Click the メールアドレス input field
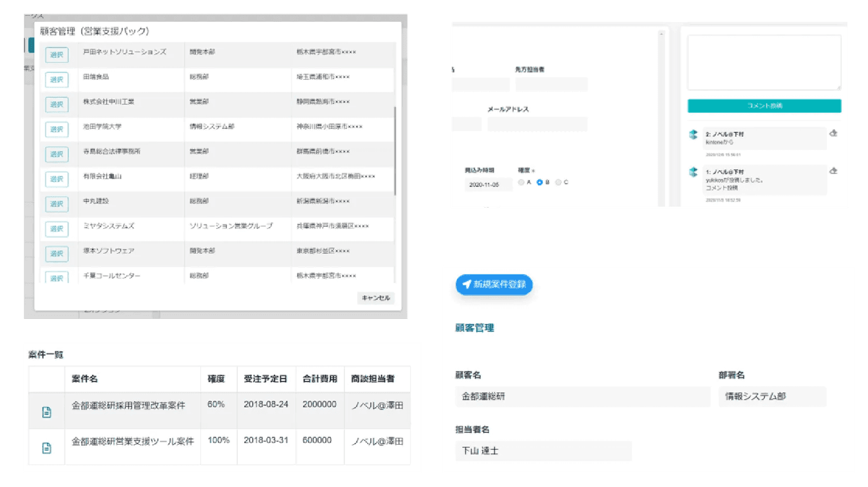The height and width of the screenshot is (487, 868). 537,124
